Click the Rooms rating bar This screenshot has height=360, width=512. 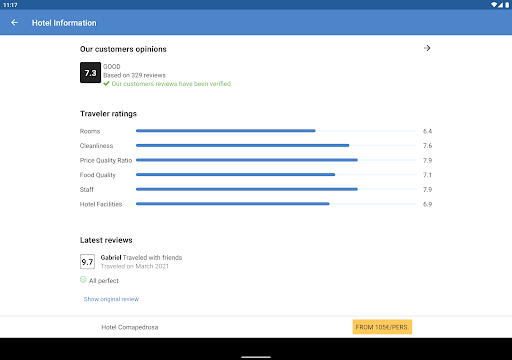click(276, 131)
